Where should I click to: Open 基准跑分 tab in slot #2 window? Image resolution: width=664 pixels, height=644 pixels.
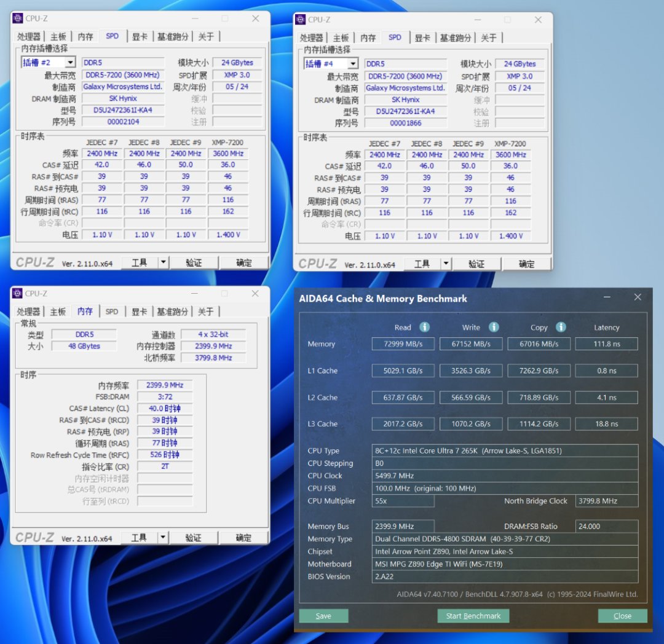(172, 37)
